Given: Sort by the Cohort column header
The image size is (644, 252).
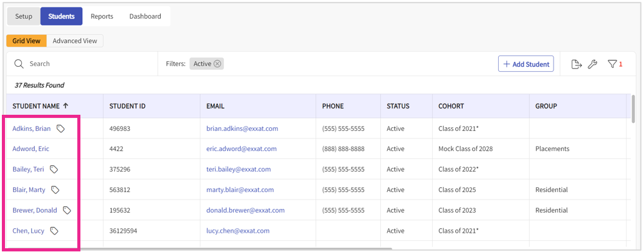Looking at the screenshot, I should point(451,106).
